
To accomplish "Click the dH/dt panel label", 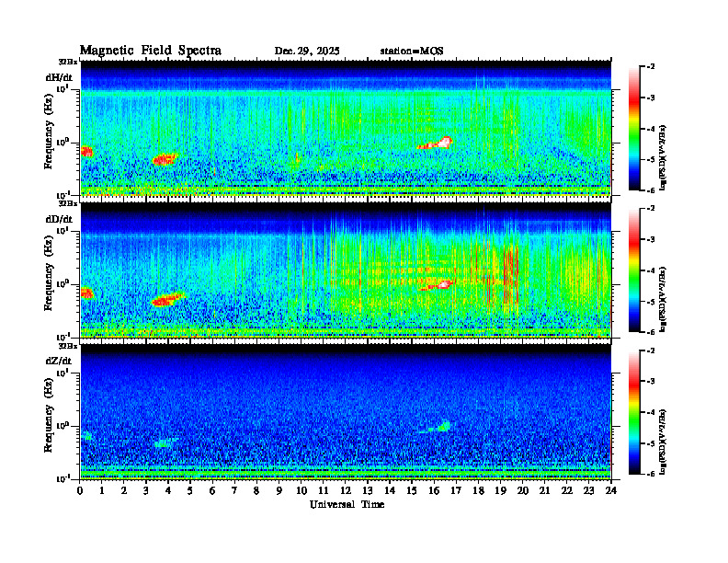I will [59, 77].
